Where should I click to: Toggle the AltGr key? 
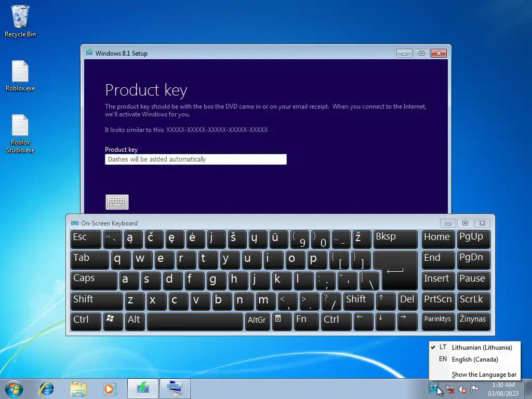[x=258, y=322]
